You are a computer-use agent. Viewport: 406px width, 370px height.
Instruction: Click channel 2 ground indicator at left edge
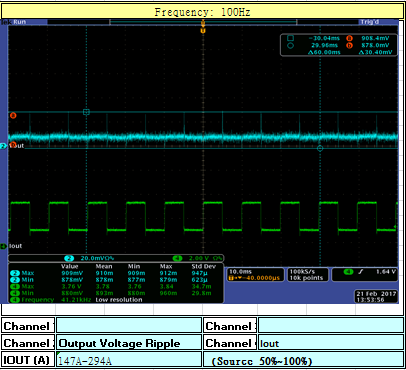tap(3, 146)
